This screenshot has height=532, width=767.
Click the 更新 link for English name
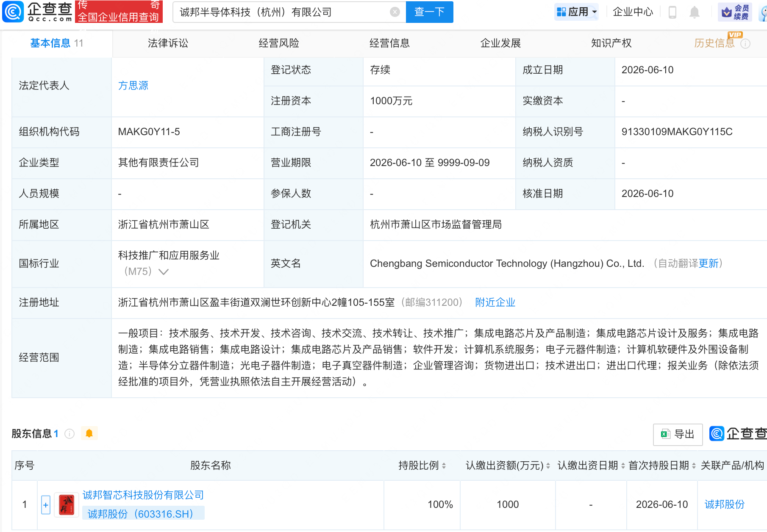(x=709, y=263)
